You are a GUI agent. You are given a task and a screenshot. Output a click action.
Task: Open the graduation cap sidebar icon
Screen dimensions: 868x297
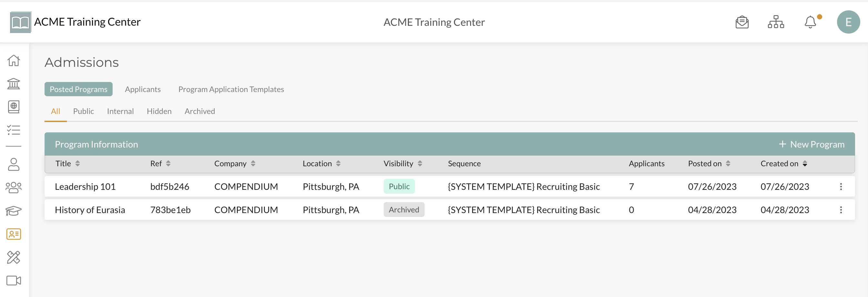[14, 211]
